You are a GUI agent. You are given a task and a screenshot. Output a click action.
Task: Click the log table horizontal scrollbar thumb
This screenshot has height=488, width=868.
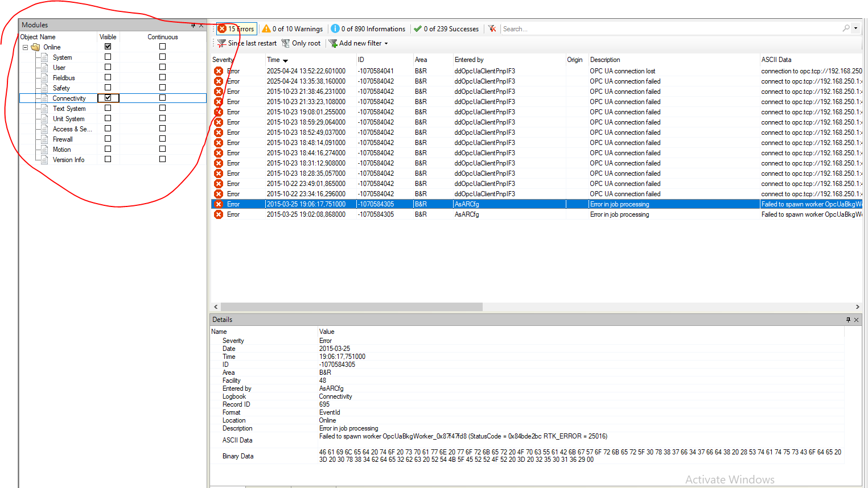point(352,307)
